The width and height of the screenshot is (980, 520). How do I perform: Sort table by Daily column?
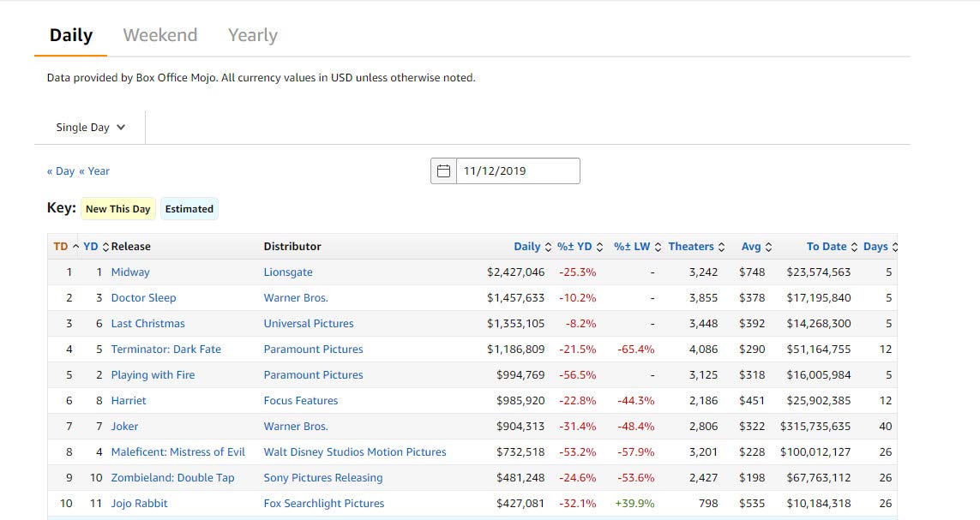[527, 247]
